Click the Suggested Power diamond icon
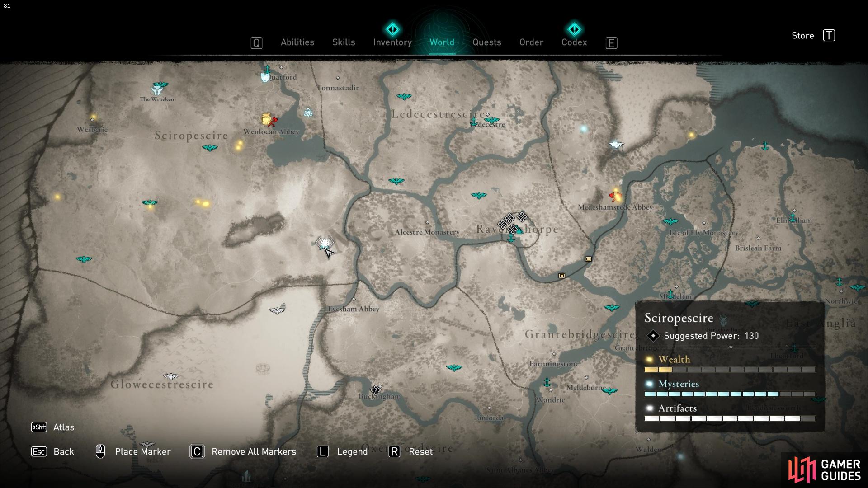The height and width of the screenshot is (488, 868). click(x=653, y=336)
